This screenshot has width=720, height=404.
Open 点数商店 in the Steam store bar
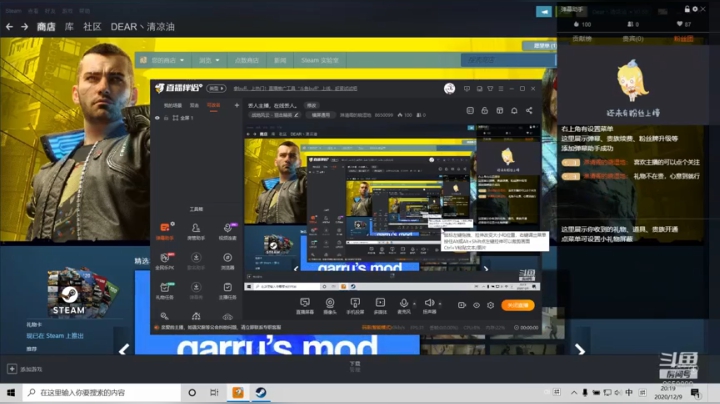[247, 60]
